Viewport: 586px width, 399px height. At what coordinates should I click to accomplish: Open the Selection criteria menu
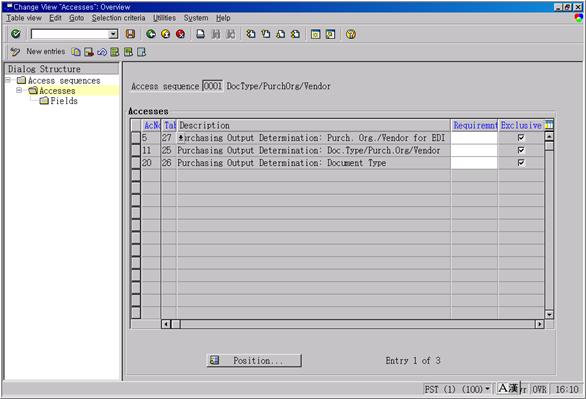click(118, 18)
